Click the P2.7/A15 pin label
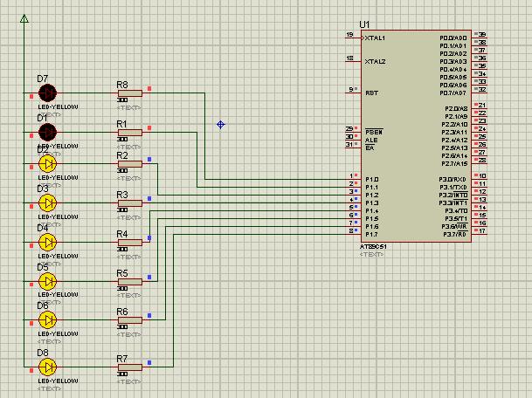 point(454,164)
